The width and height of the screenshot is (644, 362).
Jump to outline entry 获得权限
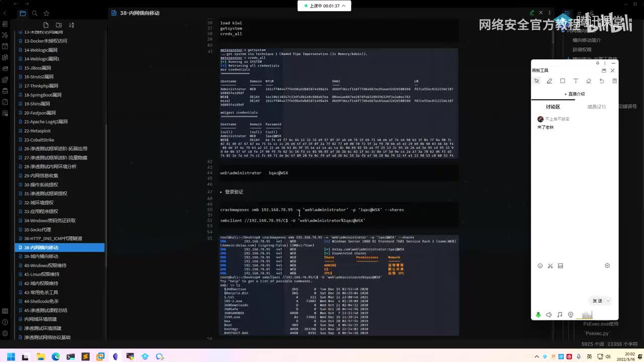pos(582,50)
